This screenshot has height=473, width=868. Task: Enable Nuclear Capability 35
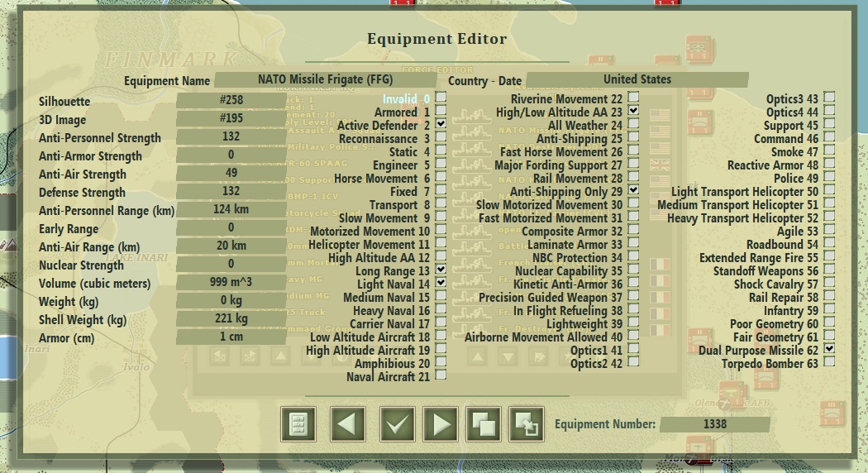(633, 270)
